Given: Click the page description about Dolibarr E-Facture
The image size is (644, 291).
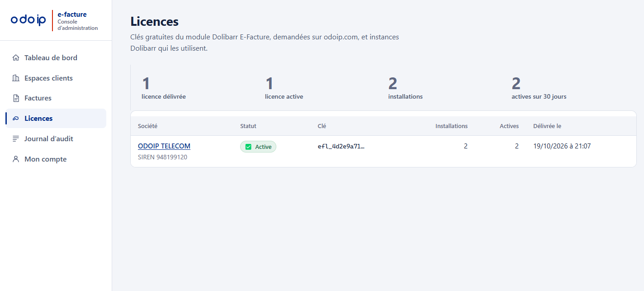Looking at the screenshot, I should click(265, 43).
